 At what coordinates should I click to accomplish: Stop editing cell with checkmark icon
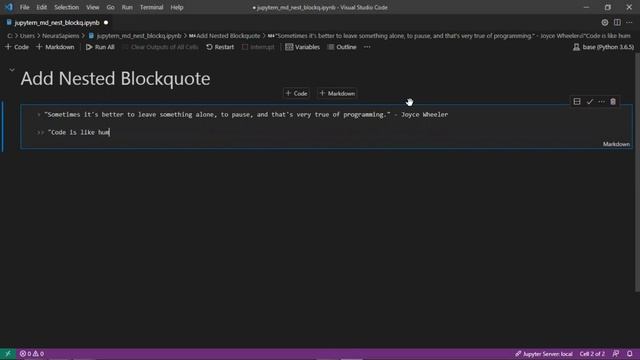pyautogui.click(x=589, y=102)
